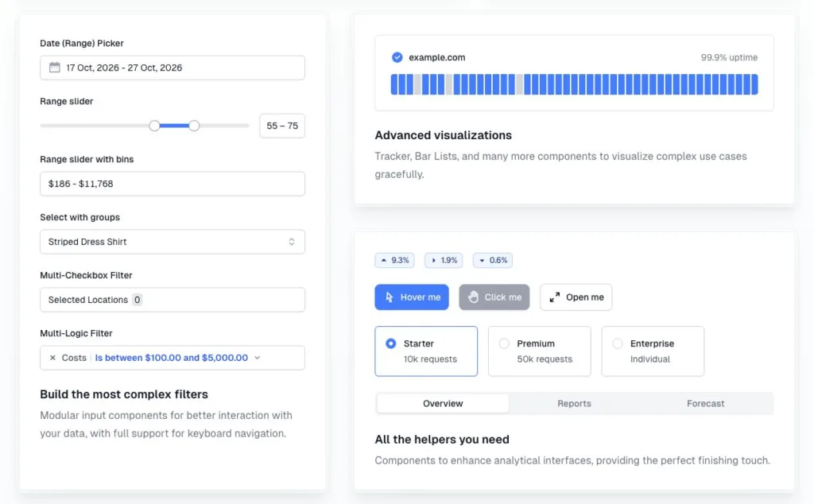Expand the Costs filter condition chevron
Image resolution: width=814 pixels, height=504 pixels.
tap(258, 358)
